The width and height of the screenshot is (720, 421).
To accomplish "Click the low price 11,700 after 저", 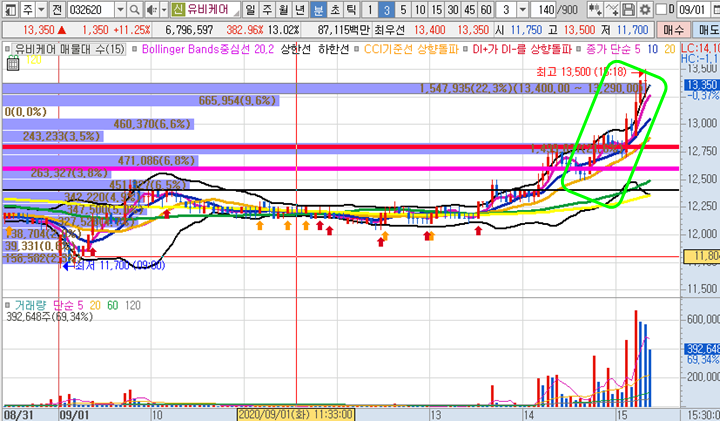I will [x=633, y=30].
